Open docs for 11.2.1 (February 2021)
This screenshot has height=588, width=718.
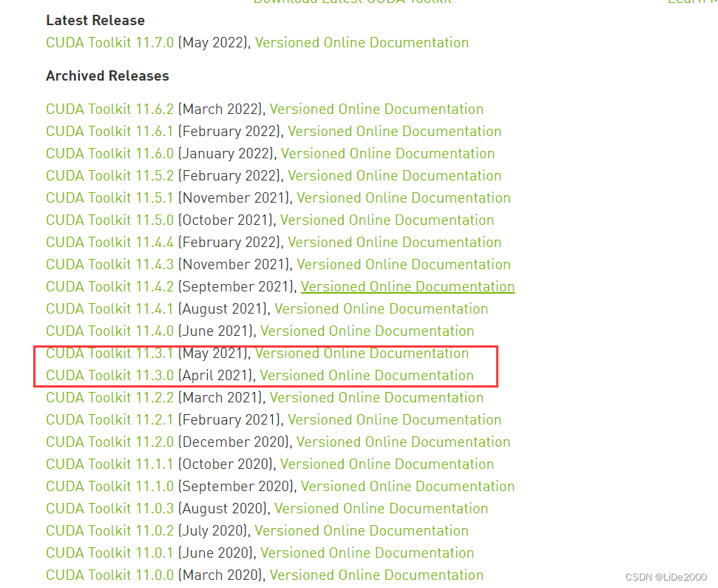394,420
